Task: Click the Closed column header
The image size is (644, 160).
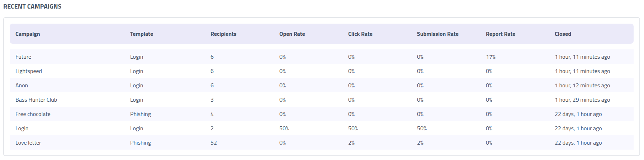Action: [x=563, y=34]
